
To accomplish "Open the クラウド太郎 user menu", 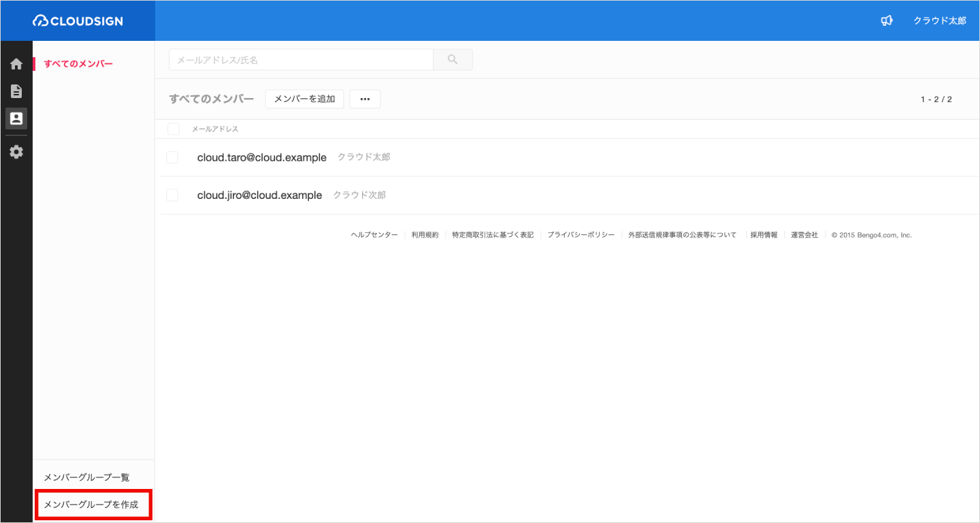I will [939, 21].
